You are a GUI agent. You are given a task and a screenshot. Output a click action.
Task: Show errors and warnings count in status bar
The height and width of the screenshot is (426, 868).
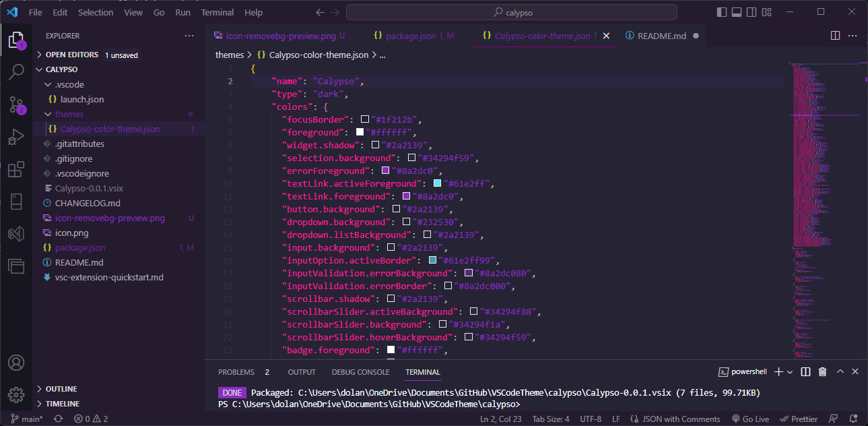(x=91, y=419)
